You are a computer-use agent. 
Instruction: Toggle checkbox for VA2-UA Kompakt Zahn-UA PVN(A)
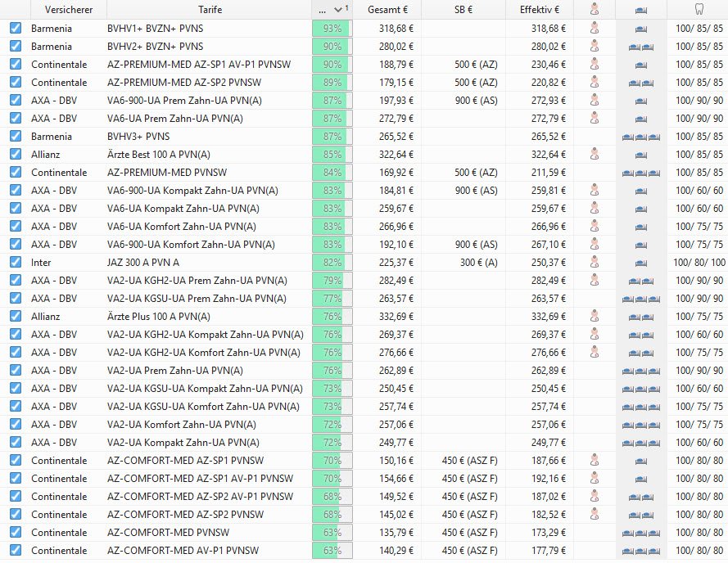click(16, 443)
